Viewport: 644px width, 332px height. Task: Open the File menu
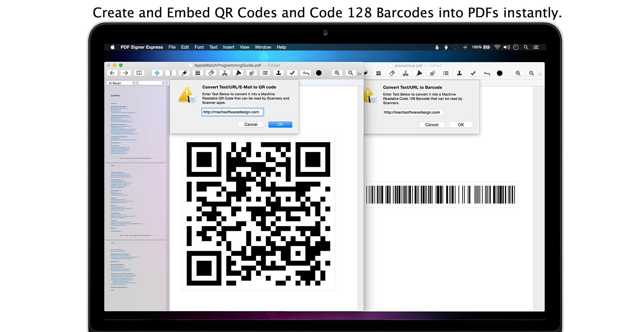(x=172, y=47)
